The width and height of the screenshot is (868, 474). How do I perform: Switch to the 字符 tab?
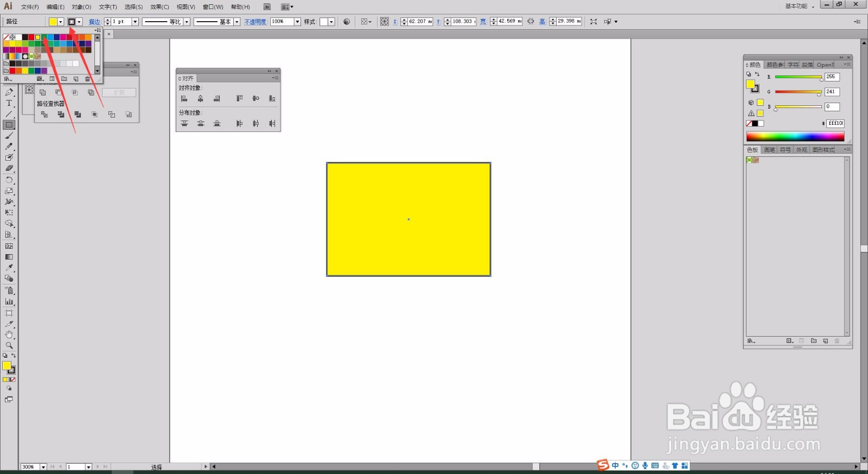click(793, 65)
